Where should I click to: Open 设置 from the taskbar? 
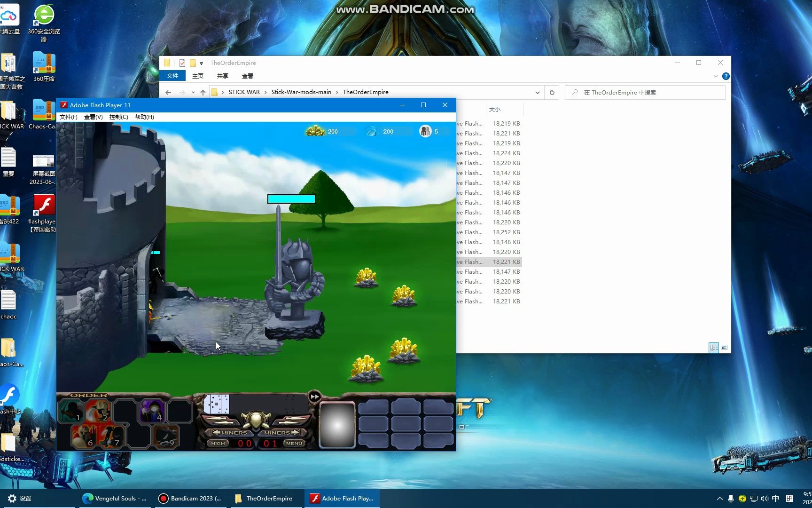pyautogui.click(x=20, y=499)
